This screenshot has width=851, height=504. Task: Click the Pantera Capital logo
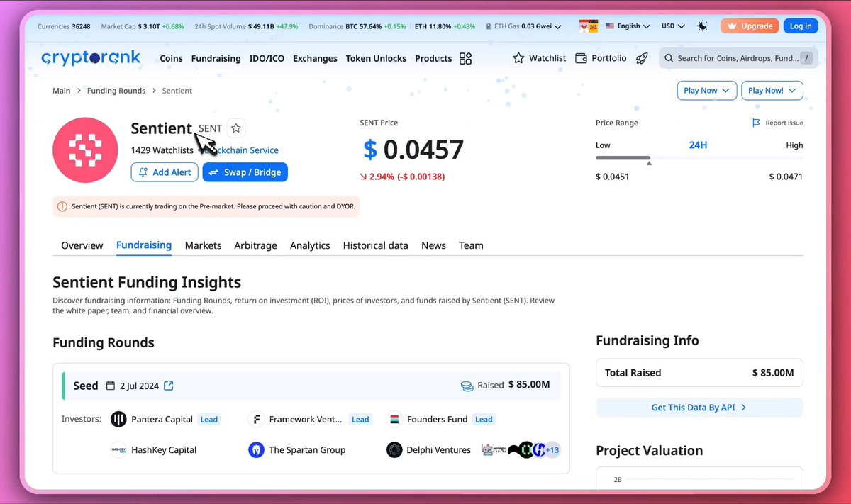[x=118, y=419]
